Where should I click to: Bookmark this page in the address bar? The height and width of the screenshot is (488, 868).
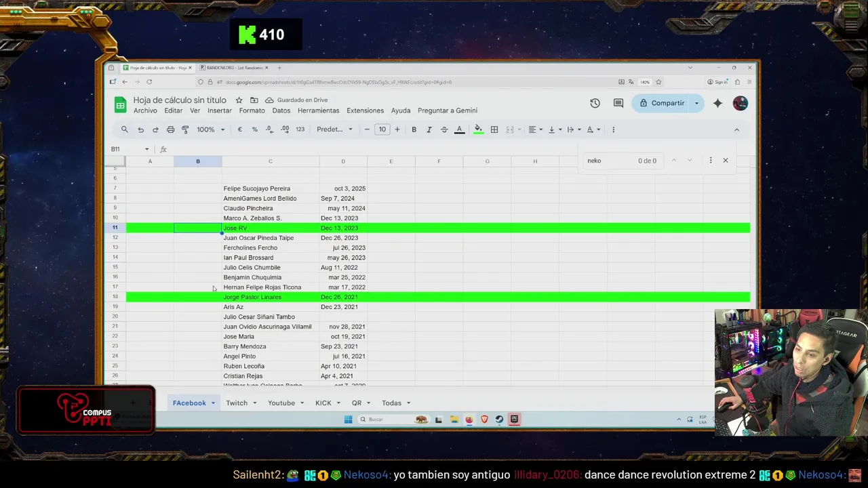tap(658, 82)
